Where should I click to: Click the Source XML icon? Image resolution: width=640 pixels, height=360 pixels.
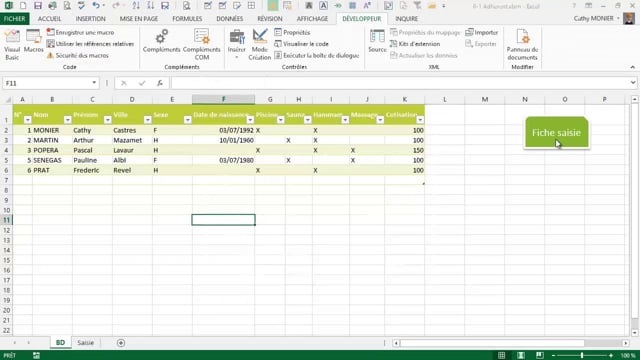coord(377,41)
